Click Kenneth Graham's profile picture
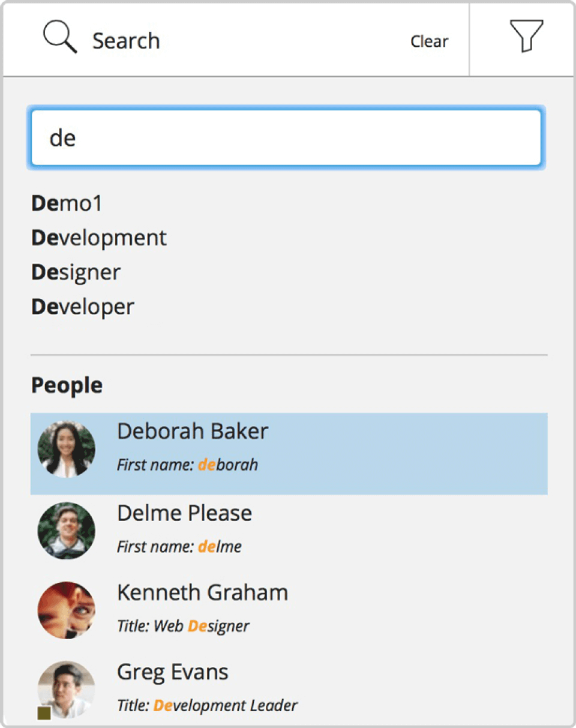The height and width of the screenshot is (728, 576). point(66,610)
